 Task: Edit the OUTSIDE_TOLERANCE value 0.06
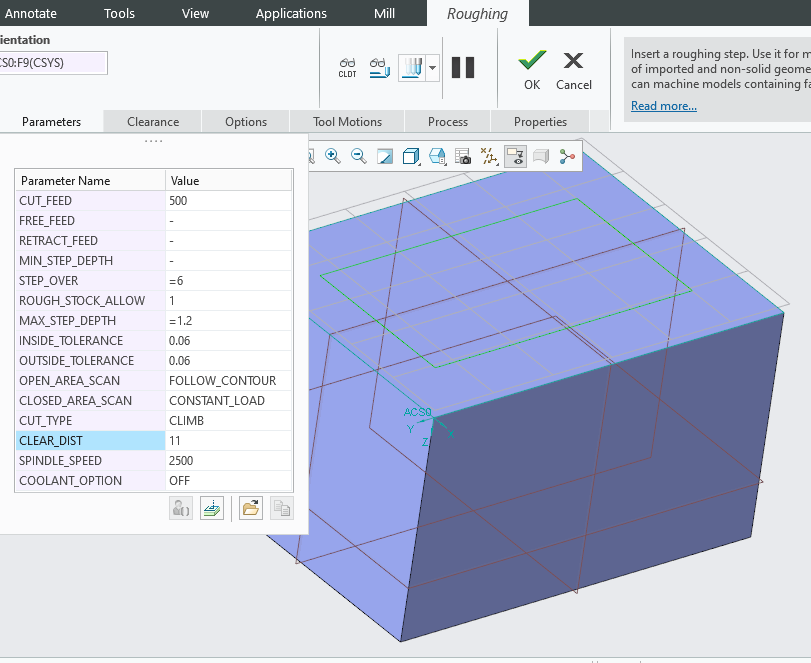(229, 361)
